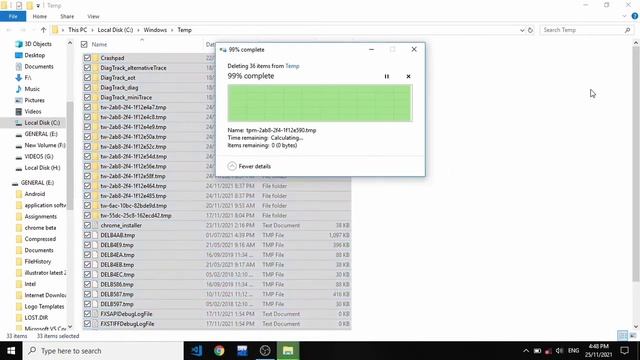Screen dimensions: 640x360
Task: Open the Windows Start menu
Action: (x=11, y=351)
